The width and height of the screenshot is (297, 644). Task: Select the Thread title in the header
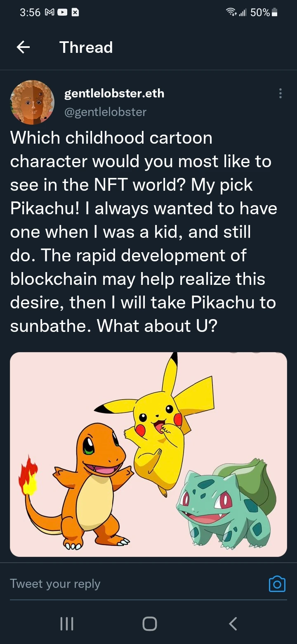coord(86,47)
